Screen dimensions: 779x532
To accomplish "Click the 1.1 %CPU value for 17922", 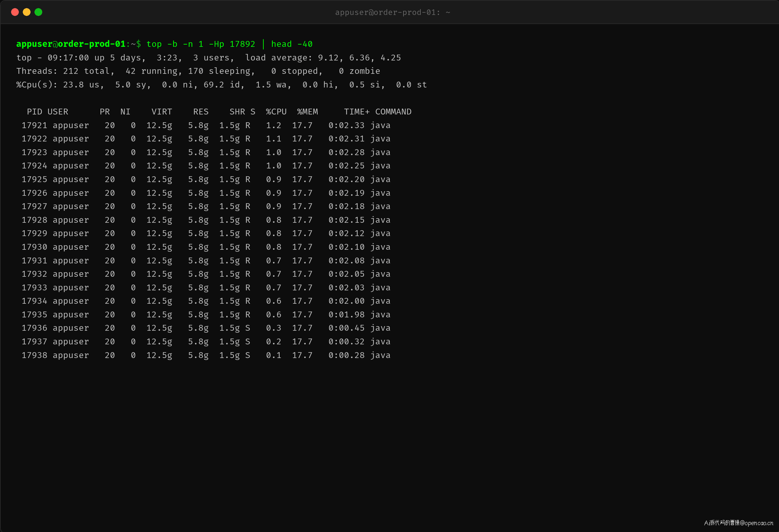I will (273, 139).
